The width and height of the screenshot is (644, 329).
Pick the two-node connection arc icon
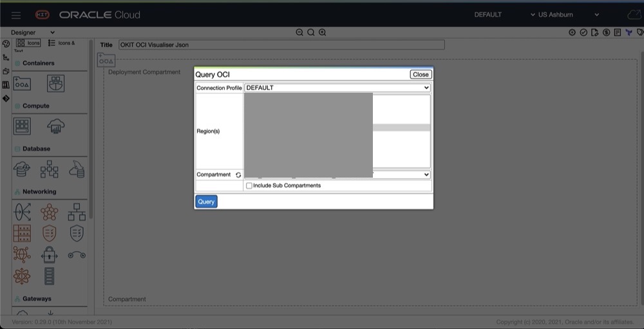[77, 255]
